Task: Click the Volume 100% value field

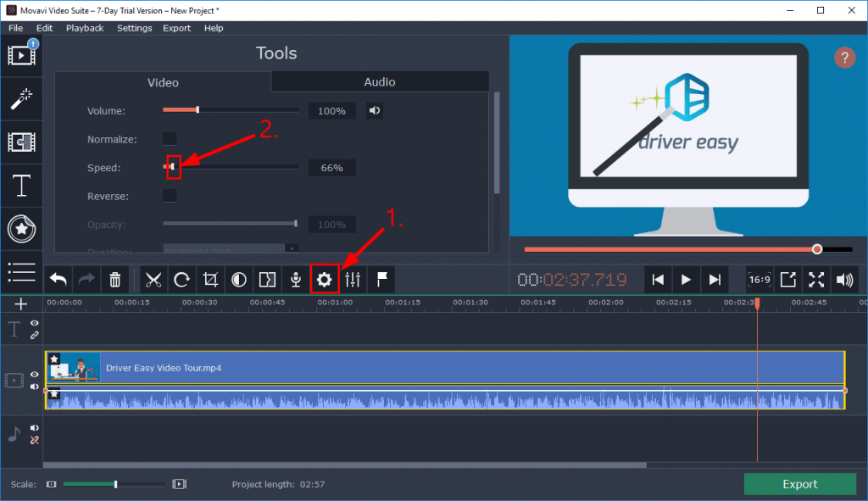Action: tap(331, 111)
